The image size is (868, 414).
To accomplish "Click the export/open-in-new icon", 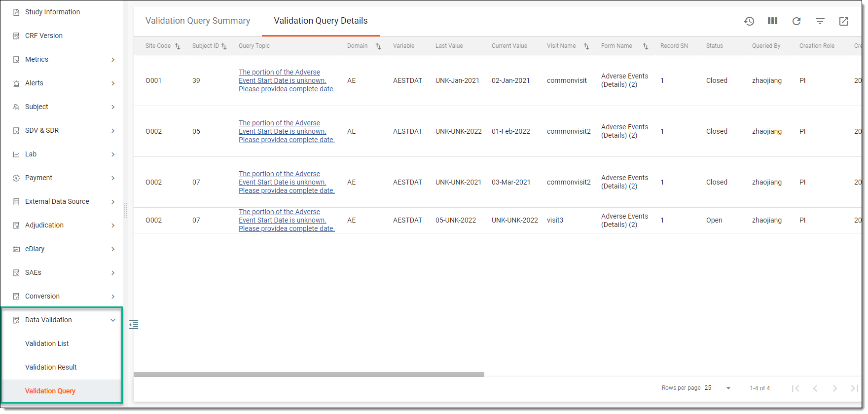I will 844,21.
